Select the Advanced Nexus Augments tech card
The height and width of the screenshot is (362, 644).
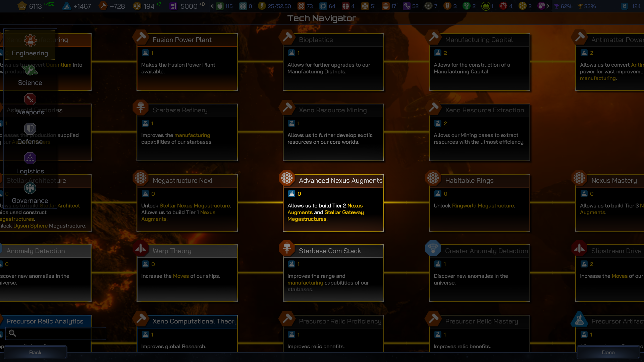(333, 203)
